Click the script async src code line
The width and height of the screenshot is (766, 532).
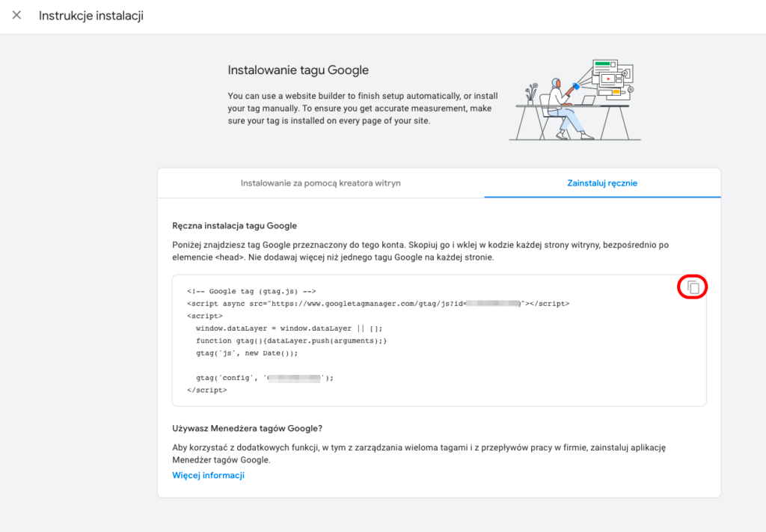(378, 304)
